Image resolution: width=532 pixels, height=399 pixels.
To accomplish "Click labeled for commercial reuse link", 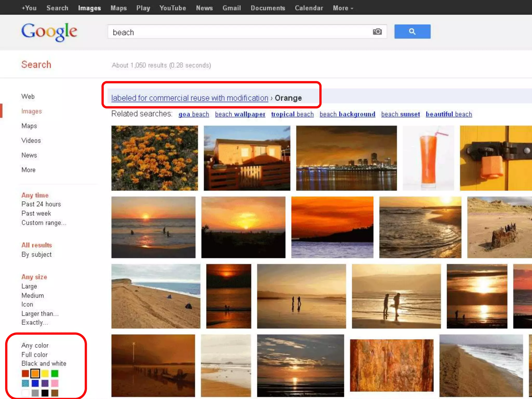I will click(190, 98).
